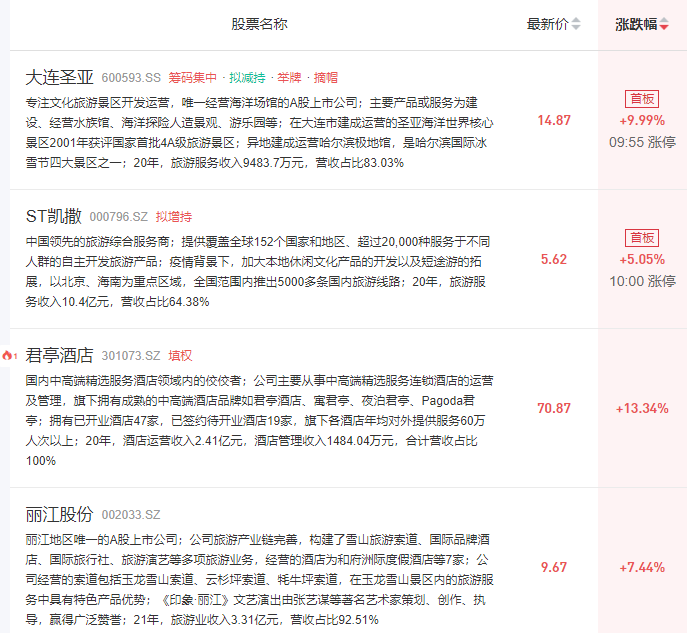Open the 君亭酒店 stock name
Image resolution: width=687 pixels, height=635 pixels.
coord(59,355)
